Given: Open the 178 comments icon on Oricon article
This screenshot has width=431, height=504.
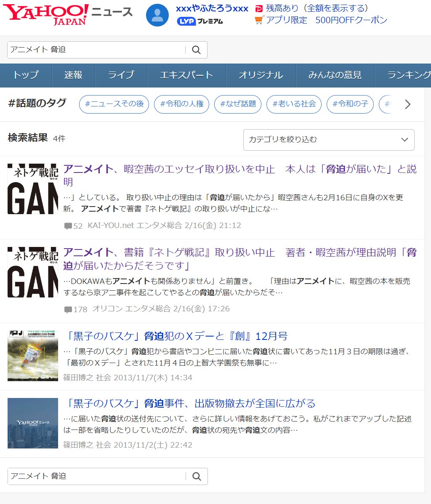Looking at the screenshot, I should pos(68,310).
